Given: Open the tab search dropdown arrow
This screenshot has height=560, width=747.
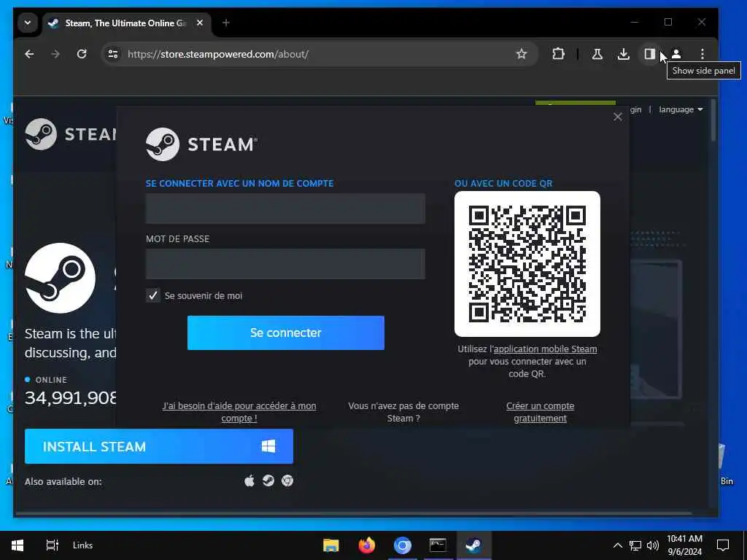Looking at the screenshot, I should (x=28, y=23).
